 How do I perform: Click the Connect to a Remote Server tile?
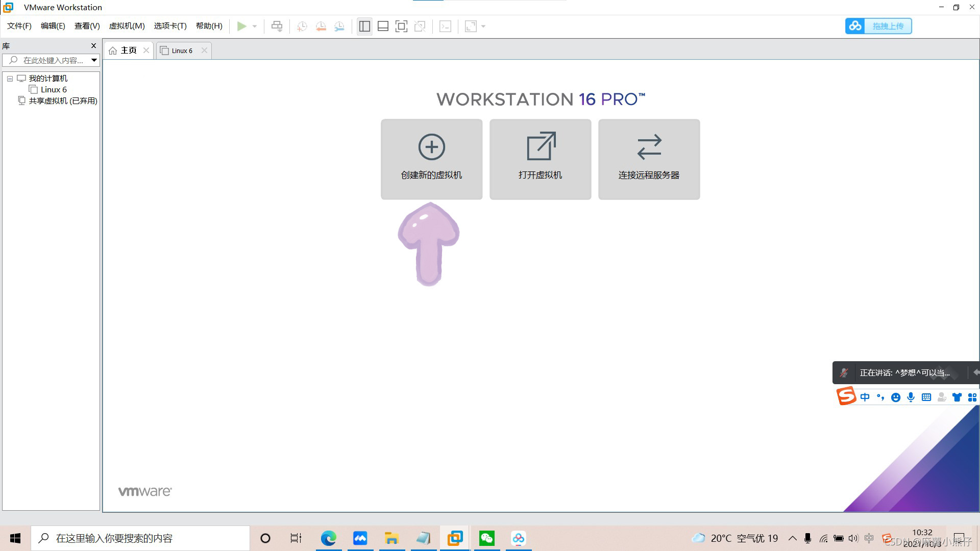(649, 159)
